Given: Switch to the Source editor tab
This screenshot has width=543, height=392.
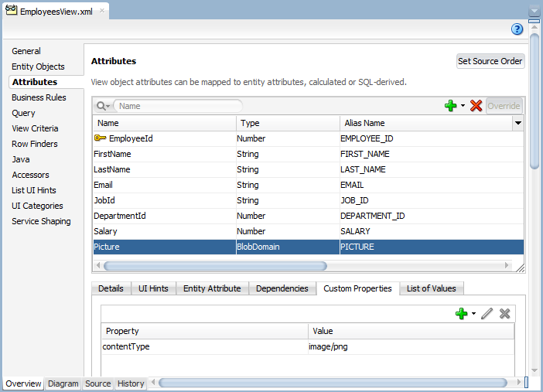Looking at the screenshot, I should [x=98, y=383].
